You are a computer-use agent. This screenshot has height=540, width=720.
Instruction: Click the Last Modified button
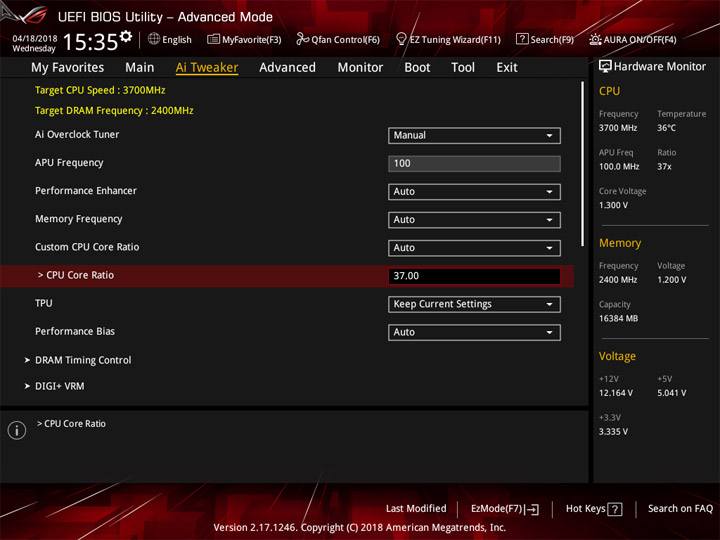click(416, 509)
